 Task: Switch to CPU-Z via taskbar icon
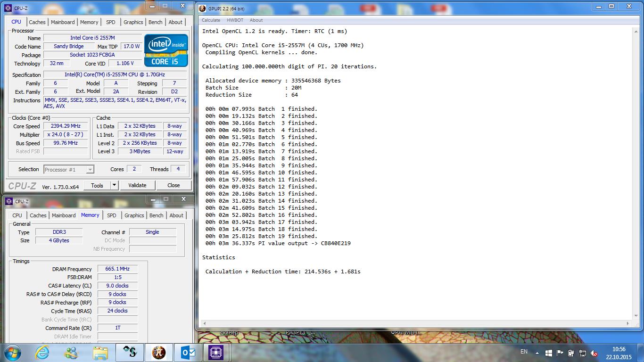tap(215, 352)
